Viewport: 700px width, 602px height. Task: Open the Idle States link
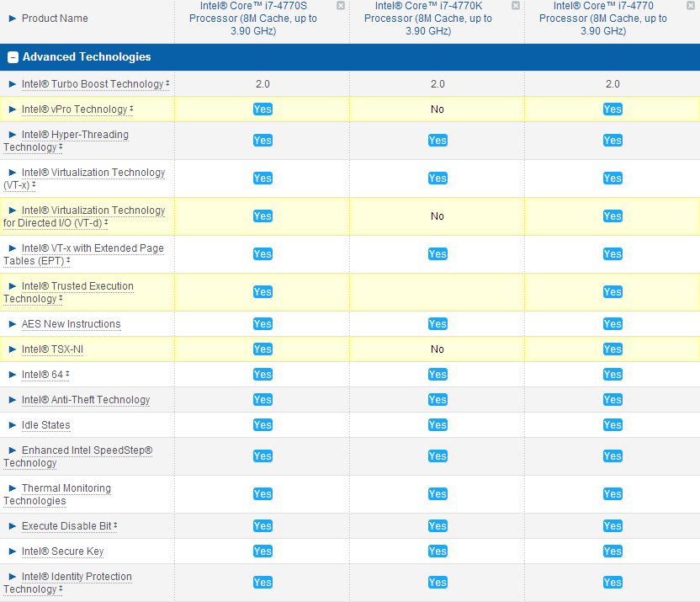click(x=46, y=425)
